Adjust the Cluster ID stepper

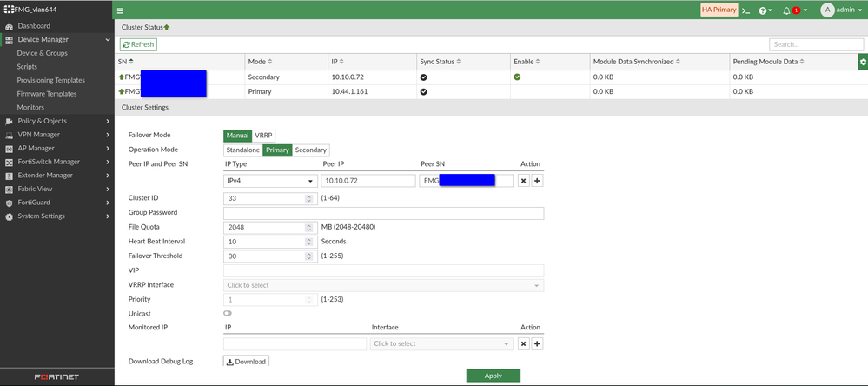(309, 197)
